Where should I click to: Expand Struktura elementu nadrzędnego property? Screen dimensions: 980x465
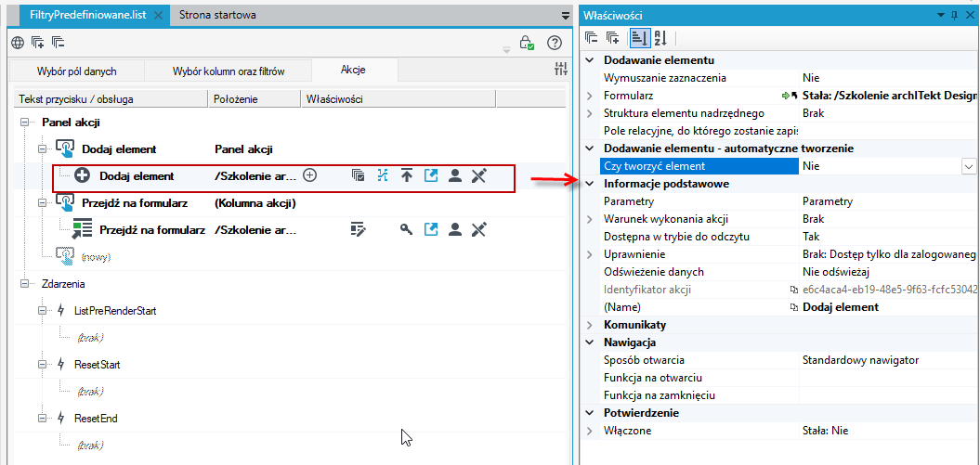tap(589, 113)
